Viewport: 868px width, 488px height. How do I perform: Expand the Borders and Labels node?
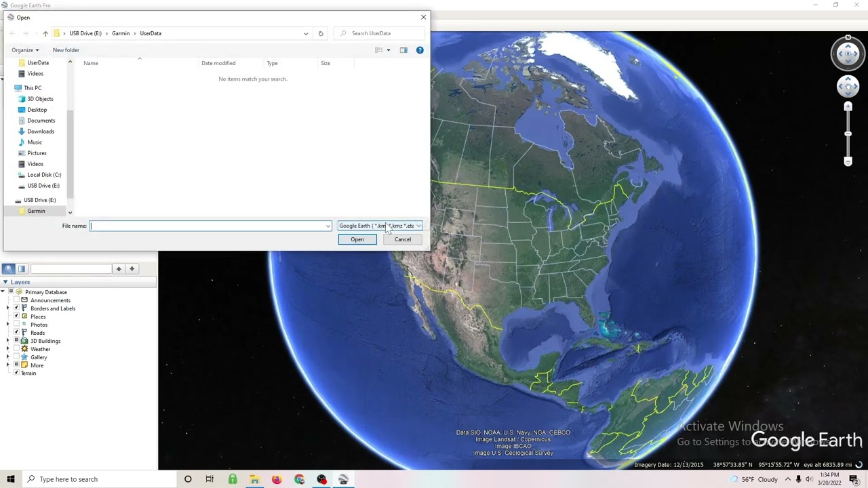pyautogui.click(x=8, y=308)
